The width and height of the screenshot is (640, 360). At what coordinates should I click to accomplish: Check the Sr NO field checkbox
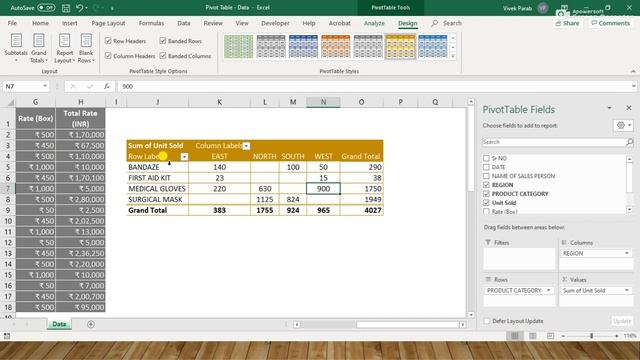pos(486,158)
